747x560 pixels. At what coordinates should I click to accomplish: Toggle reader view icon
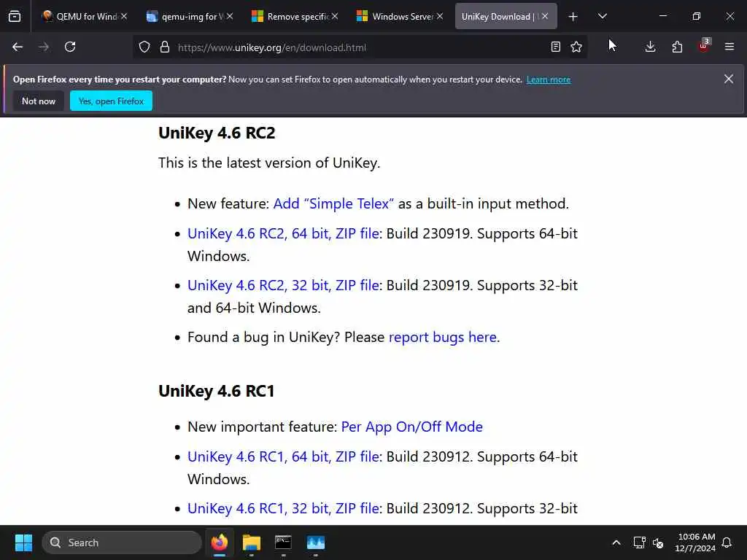coord(555,47)
